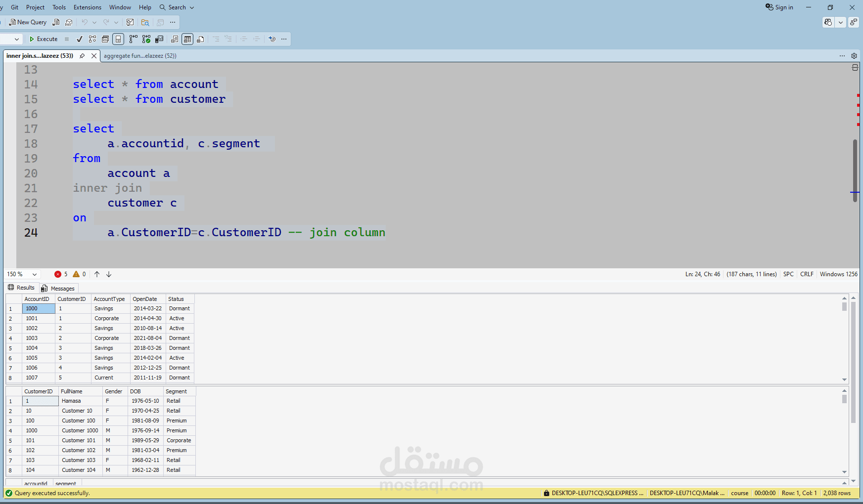863x504 pixels.
Task: Show overflow options of the New Query toolbar
Action: [173, 22]
